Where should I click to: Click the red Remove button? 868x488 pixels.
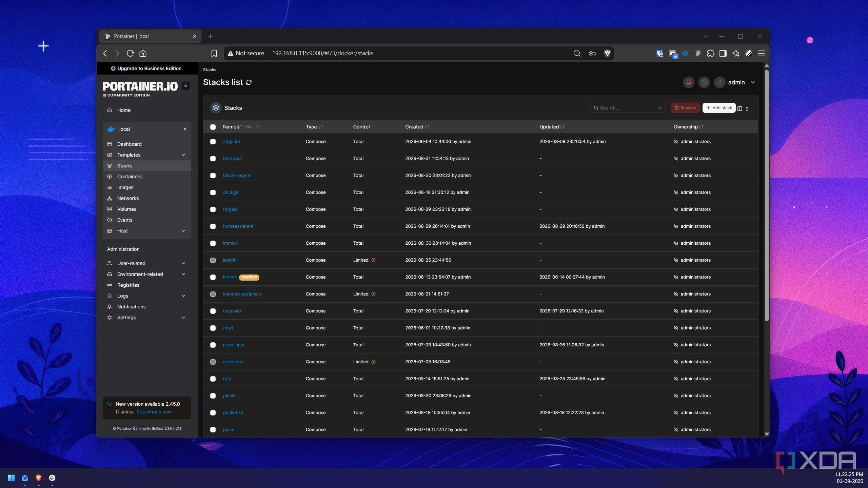685,108
